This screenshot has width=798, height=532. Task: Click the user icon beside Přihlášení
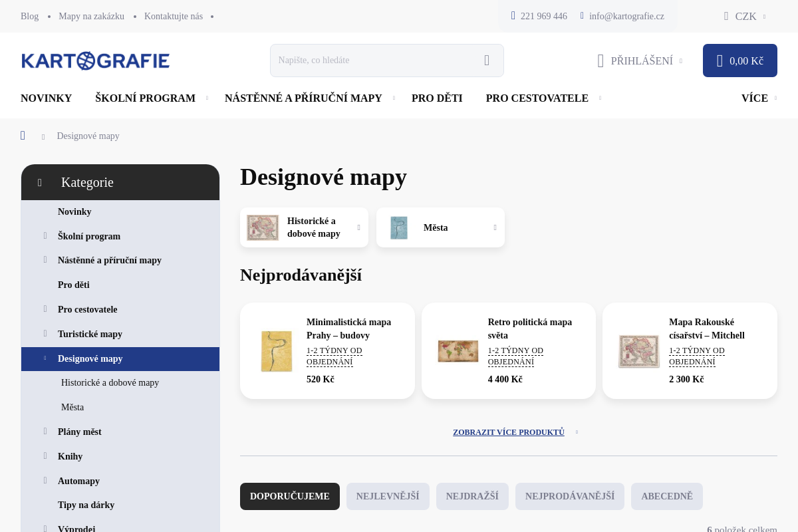[600, 61]
